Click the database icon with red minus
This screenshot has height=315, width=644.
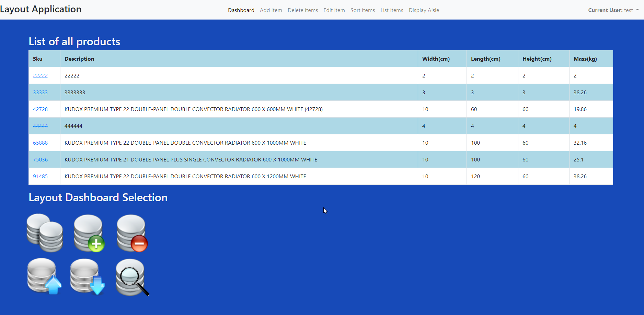[x=132, y=233]
